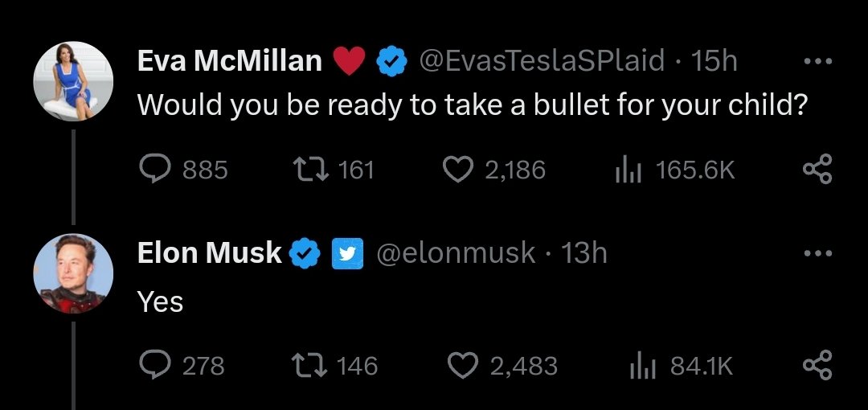
Task: Open Eva McMillan's display name link
Action: click(x=230, y=60)
